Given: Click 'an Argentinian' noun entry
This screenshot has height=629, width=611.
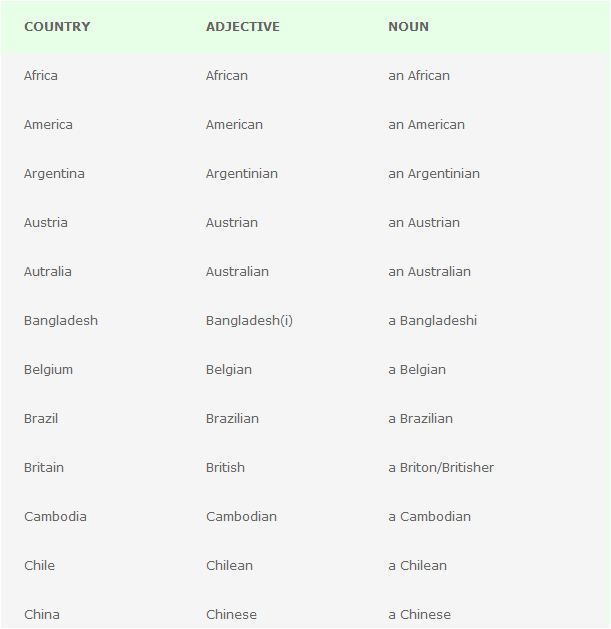Looking at the screenshot, I should 433,174.
